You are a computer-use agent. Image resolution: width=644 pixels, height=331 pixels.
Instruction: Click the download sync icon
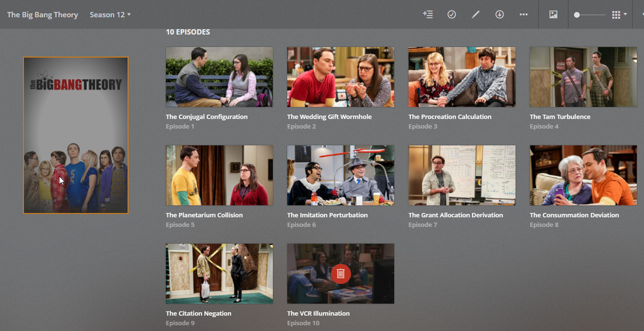point(499,14)
